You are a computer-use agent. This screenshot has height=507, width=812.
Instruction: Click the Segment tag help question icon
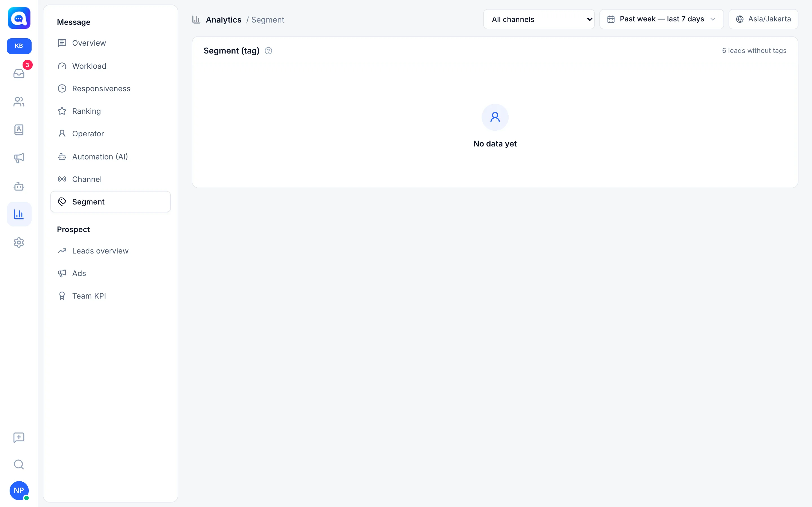268,51
